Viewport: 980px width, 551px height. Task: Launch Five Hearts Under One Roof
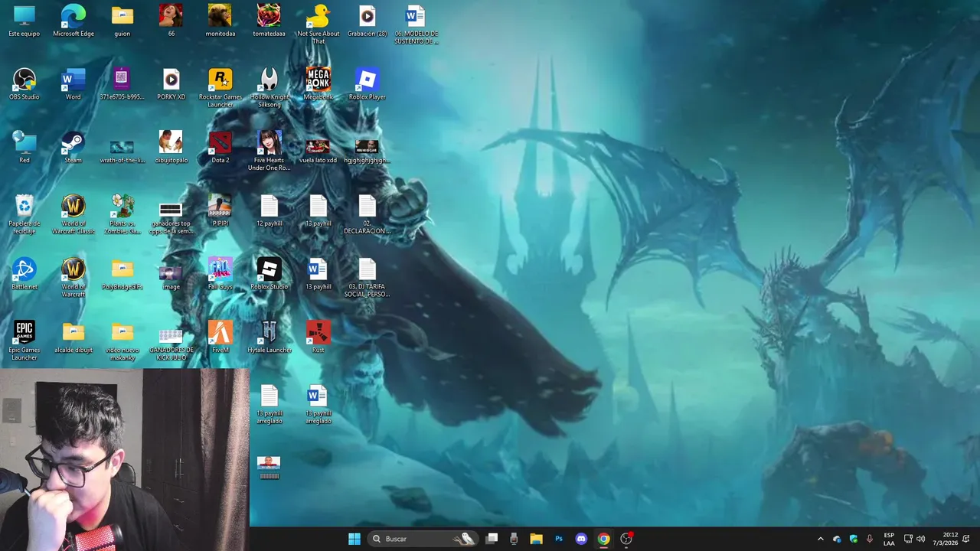tap(269, 150)
